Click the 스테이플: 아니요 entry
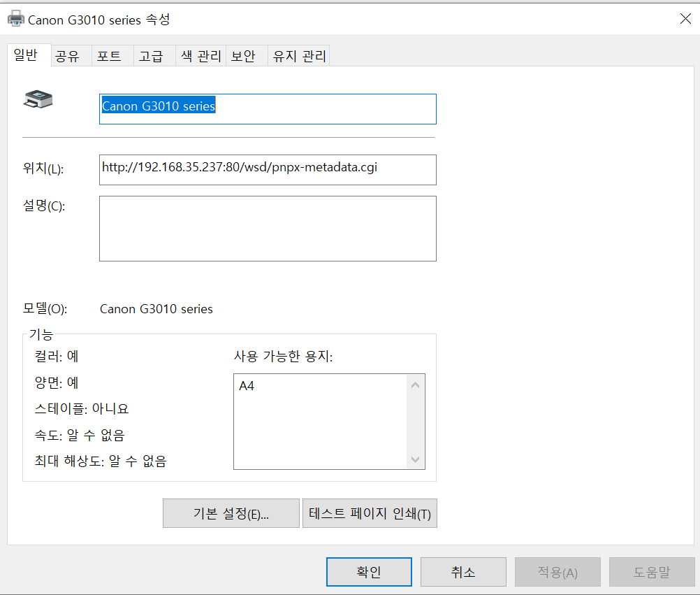The image size is (700, 595). click(82, 409)
